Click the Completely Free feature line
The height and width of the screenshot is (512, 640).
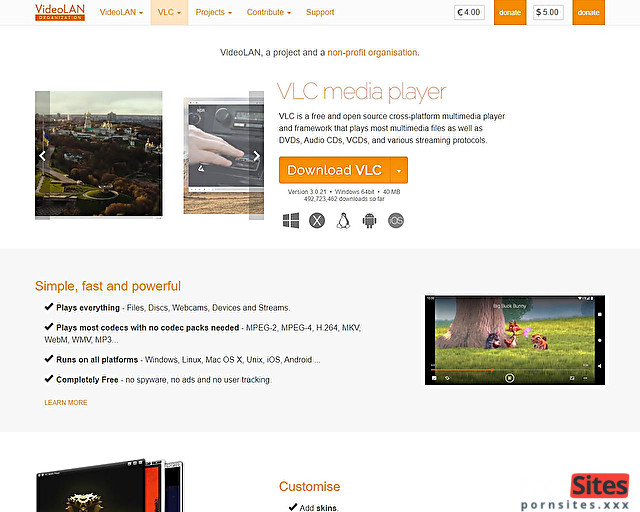click(x=158, y=379)
